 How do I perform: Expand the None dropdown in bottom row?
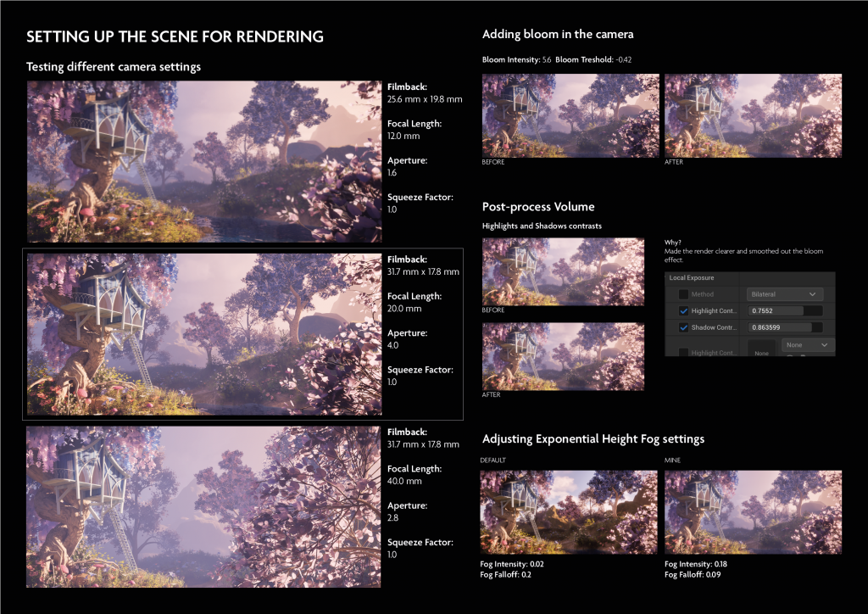tap(809, 345)
